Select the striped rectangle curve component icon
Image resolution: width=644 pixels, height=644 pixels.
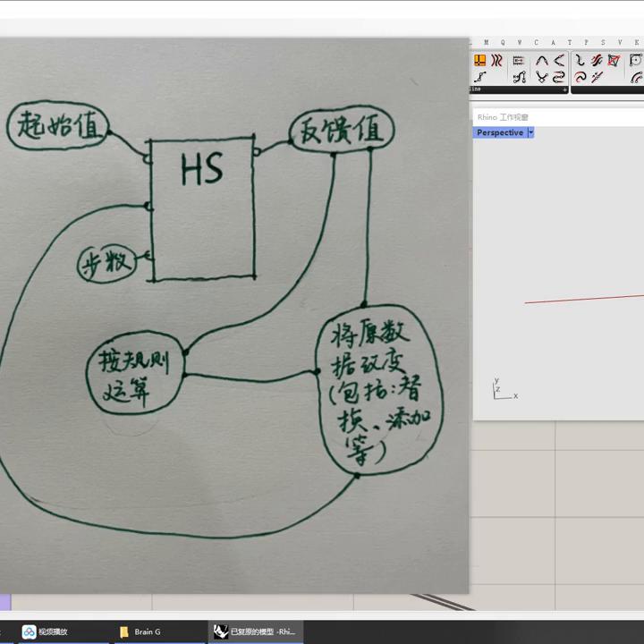pos(519,61)
